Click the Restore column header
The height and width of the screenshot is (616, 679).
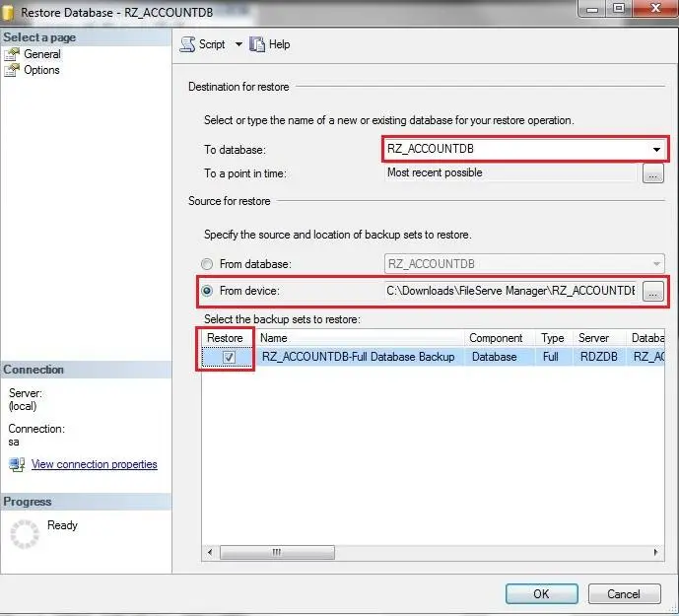(x=225, y=338)
